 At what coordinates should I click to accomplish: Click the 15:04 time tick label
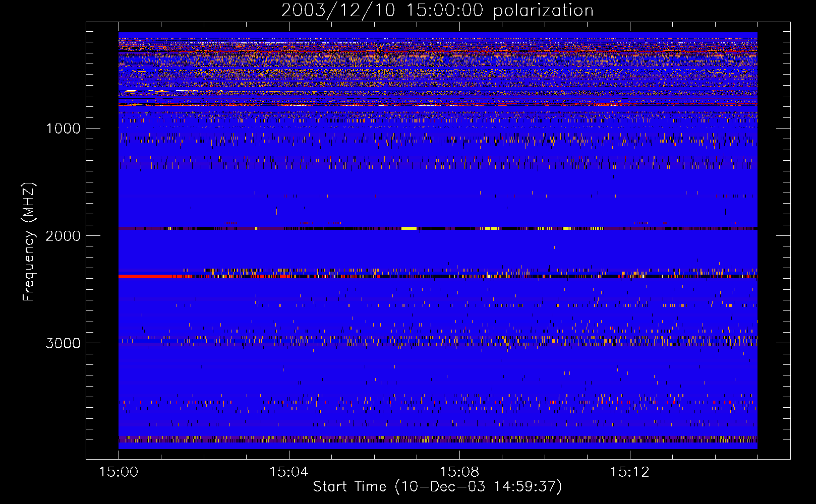click(x=288, y=472)
